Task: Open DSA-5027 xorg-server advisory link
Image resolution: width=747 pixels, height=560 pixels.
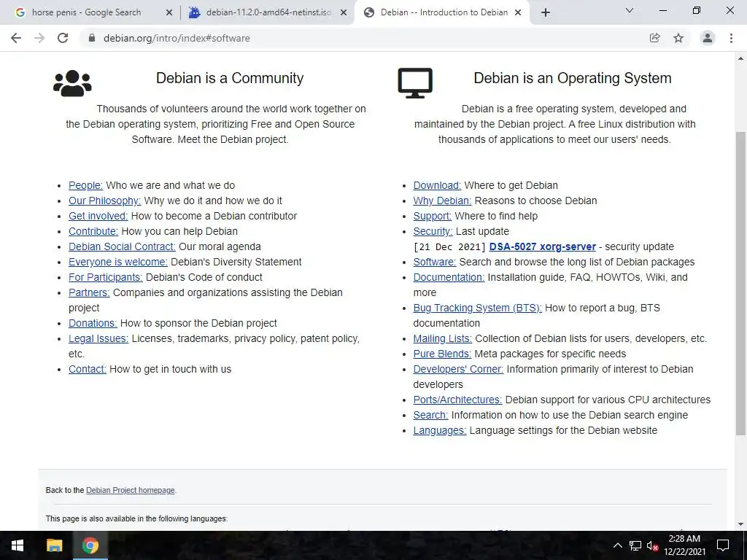Action: point(543,246)
